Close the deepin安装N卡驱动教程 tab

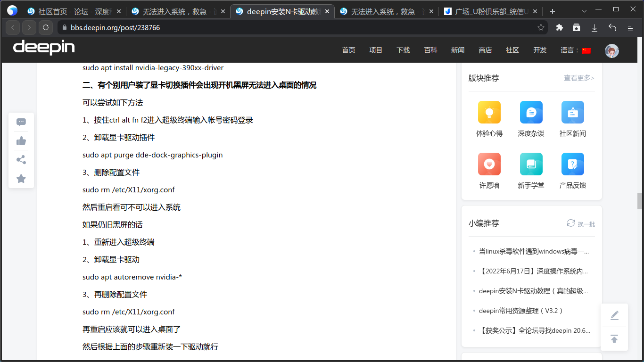[x=327, y=11]
